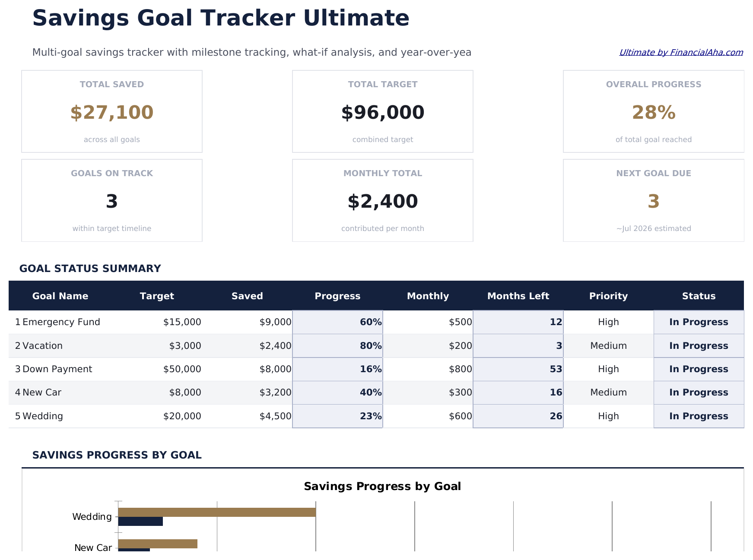Click the Priority column header
Viewport: 753px width, 560px height.
click(x=608, y=296)
